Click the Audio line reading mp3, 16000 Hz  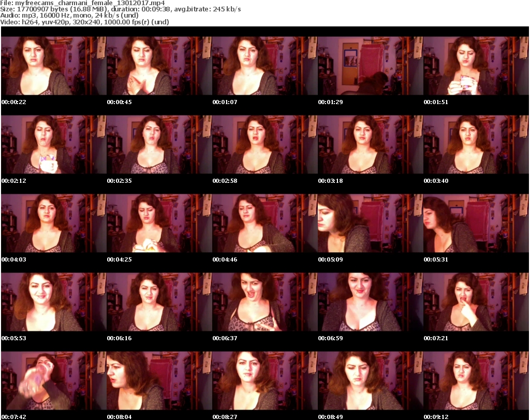coord(69,16)
